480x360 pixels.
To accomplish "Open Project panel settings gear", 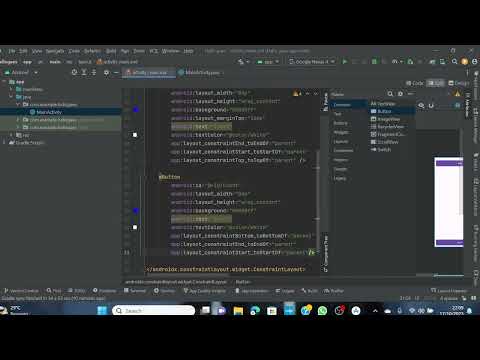I will tap(106, 72).
